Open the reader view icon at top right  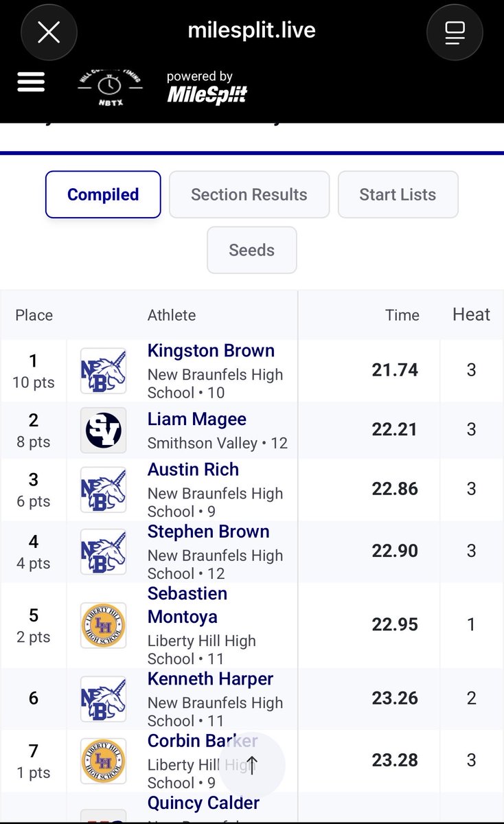pos(455,32)
